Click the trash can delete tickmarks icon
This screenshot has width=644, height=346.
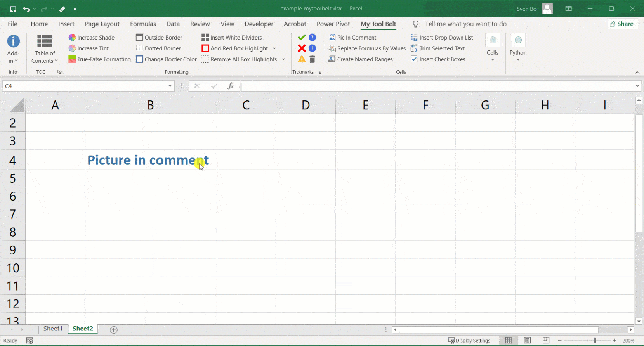pyautogui.click(x=312, y=59)
